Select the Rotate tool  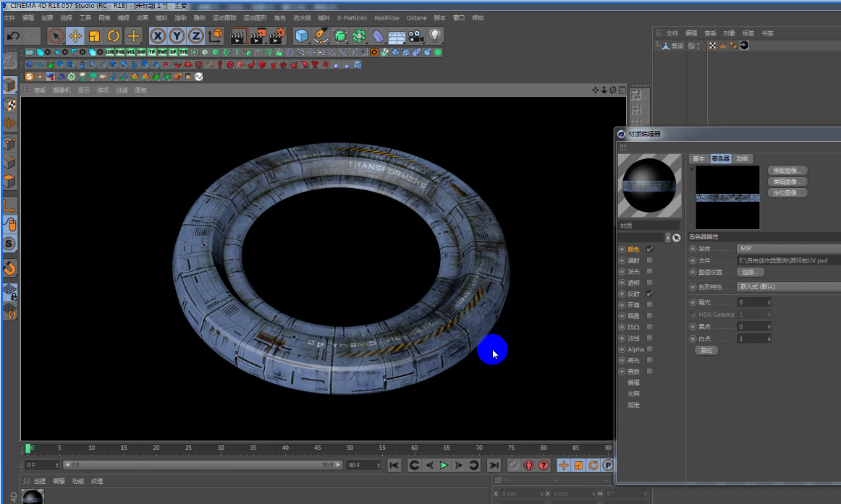(x=114, y=35)
